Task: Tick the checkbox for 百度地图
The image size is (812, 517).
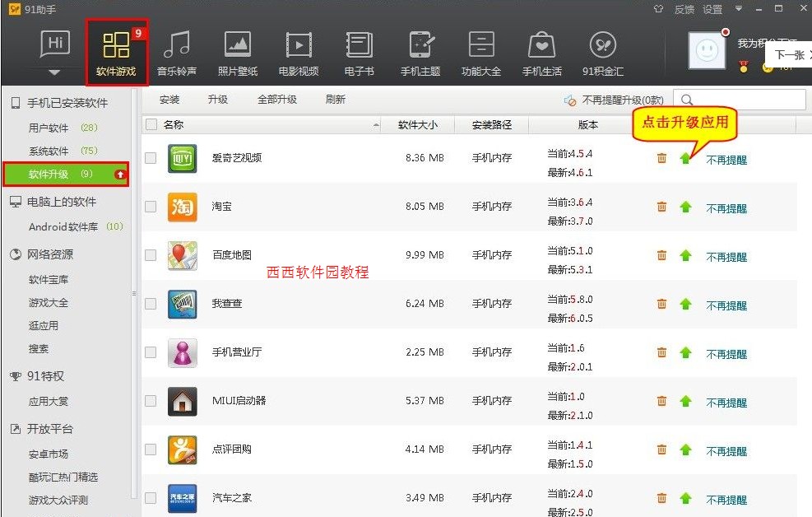Action: 151,255
